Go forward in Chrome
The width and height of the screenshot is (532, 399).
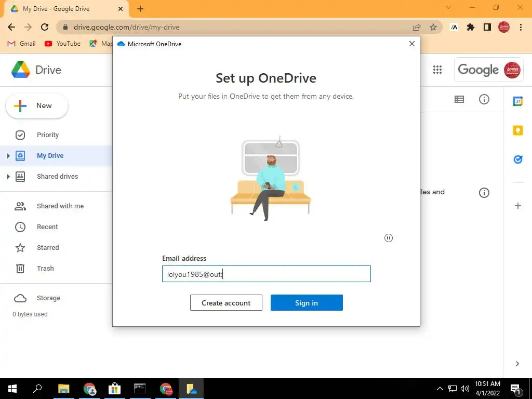click(28, 27)
